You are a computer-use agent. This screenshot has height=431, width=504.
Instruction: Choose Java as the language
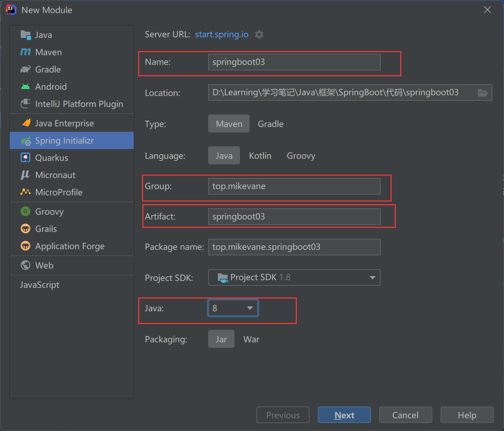[x=224, y=156]
